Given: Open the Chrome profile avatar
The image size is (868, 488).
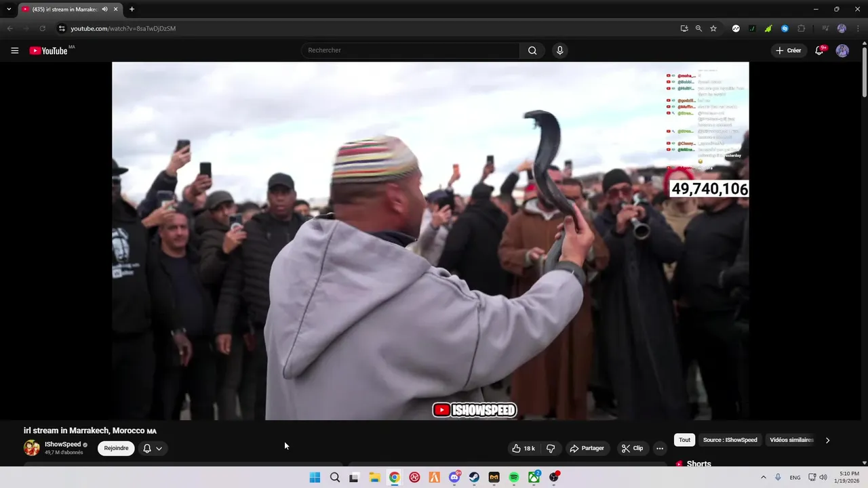Looking at the screenshot, I should (x=842, y=28).
